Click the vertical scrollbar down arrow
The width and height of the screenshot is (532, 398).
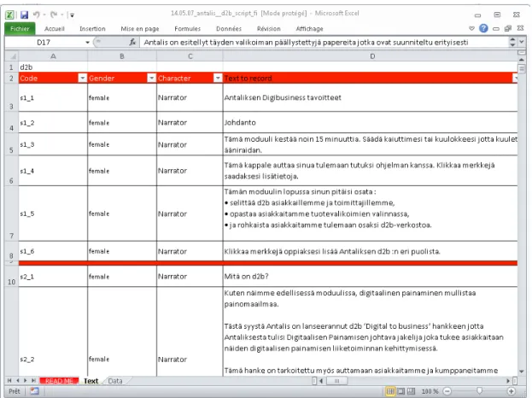pyautogui.click(x=522, y=372)
